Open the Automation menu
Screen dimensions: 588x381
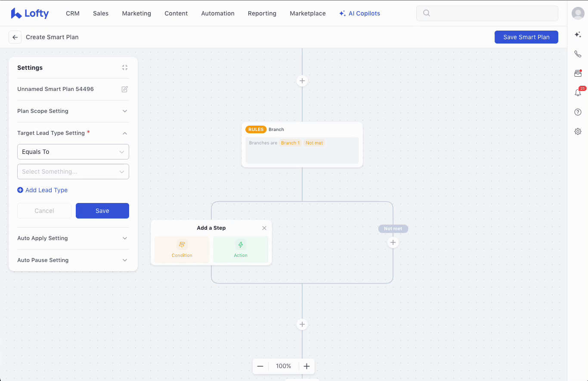click(x=218, y=13)
